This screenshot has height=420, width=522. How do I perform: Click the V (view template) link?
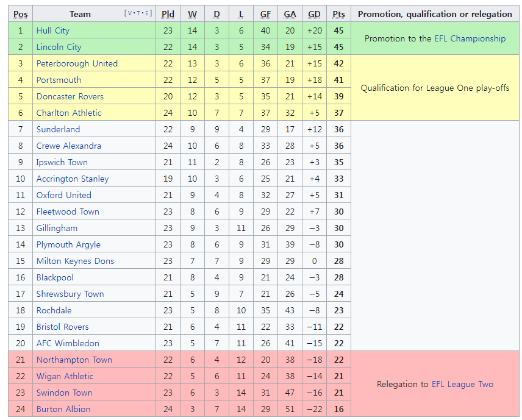click(129, 13)
